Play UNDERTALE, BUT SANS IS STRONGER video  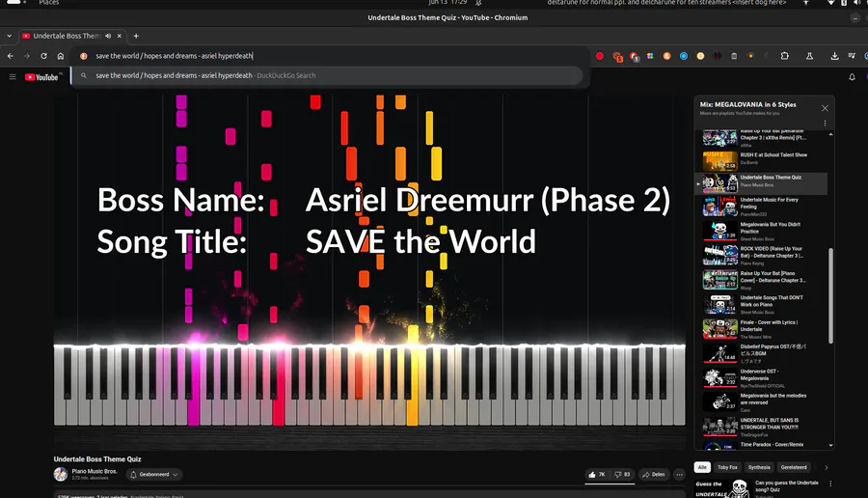(765, 427)
